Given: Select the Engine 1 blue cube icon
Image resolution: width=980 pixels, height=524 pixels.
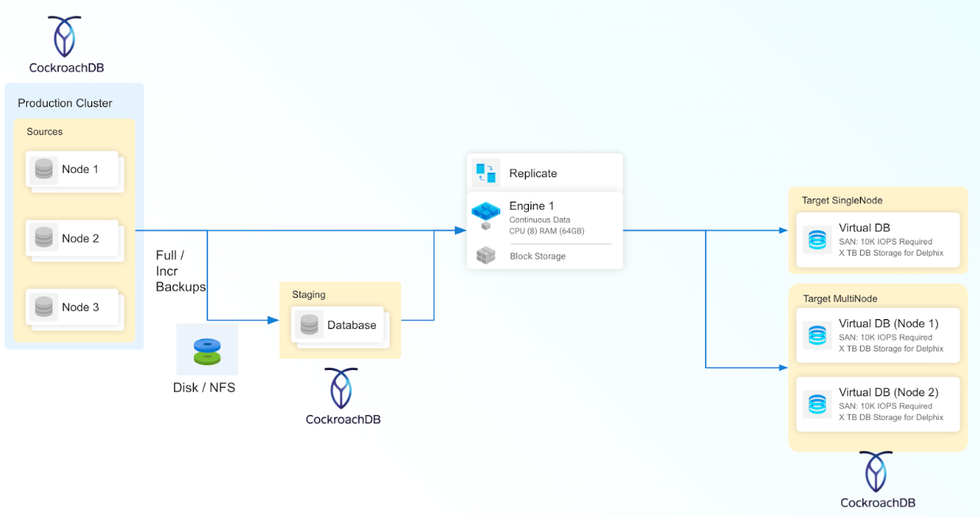Looking at the screenshot, I should tap(485, 212).
